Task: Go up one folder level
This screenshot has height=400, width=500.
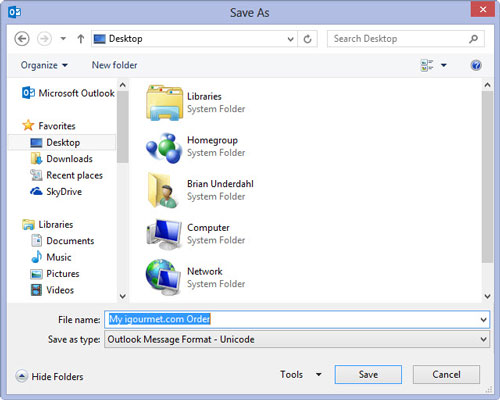Action: click(81, 39)
